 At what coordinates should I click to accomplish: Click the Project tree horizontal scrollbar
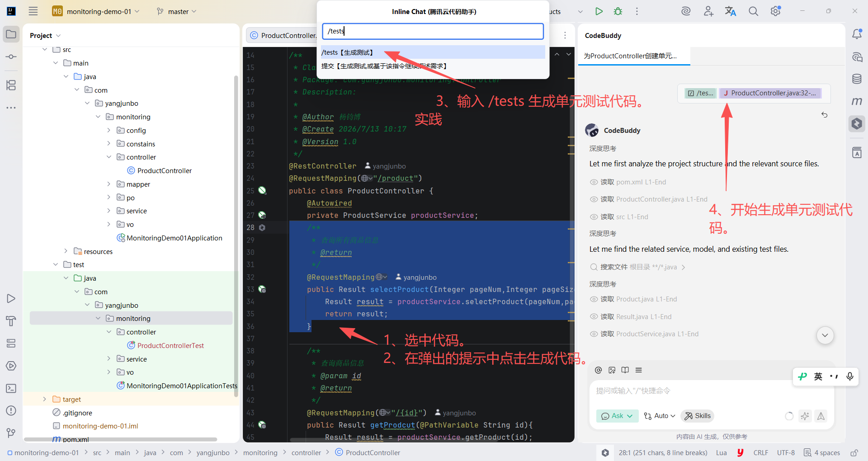121,439
